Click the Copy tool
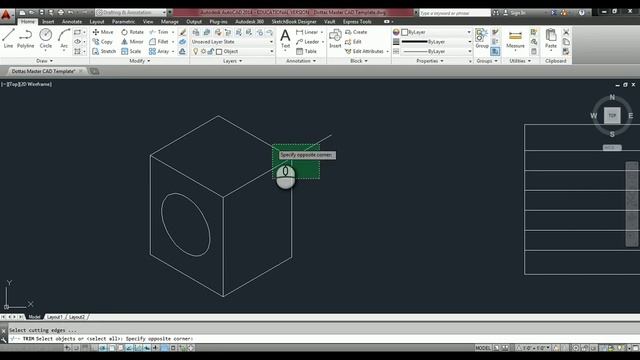The height and width of the screenshot is (360, 640). pos(102,42)
